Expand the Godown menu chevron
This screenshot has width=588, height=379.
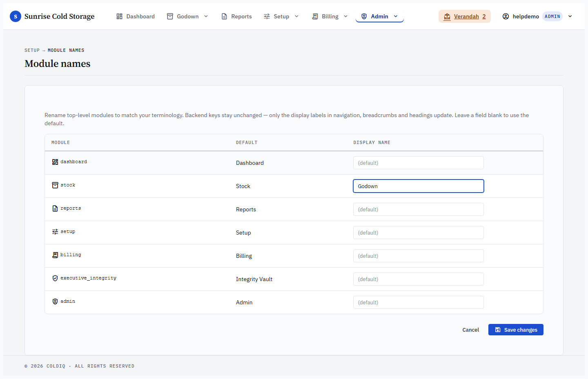pyautogui.click(x=206, y=16)
